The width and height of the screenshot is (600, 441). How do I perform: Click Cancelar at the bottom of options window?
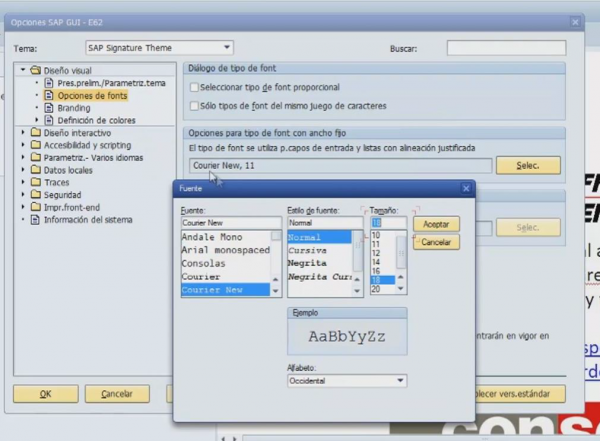(x=117, y=394)
